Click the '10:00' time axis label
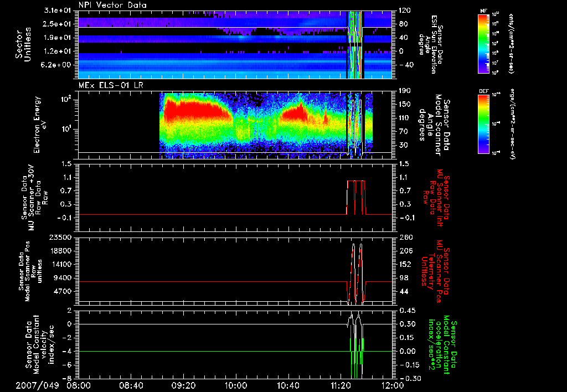The image size is (567, 392). pyautogui.click(x=236, y=385)
